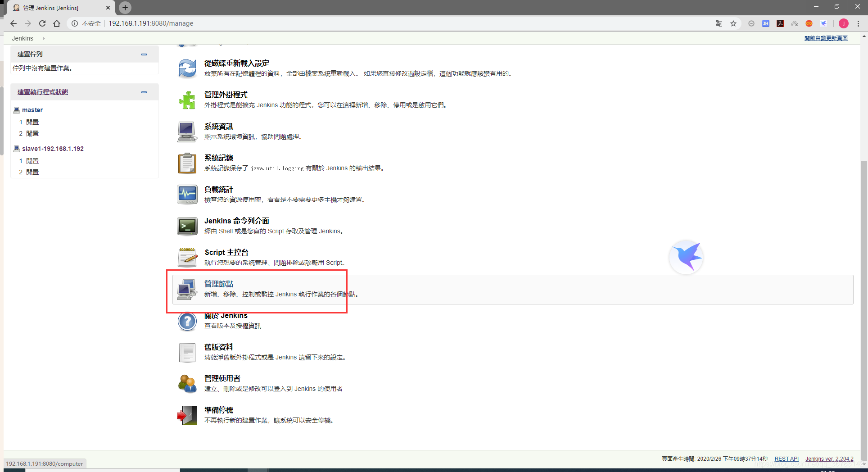Open a new browser tab
Viewport: 868px width, 472px height.
[125, 7]
